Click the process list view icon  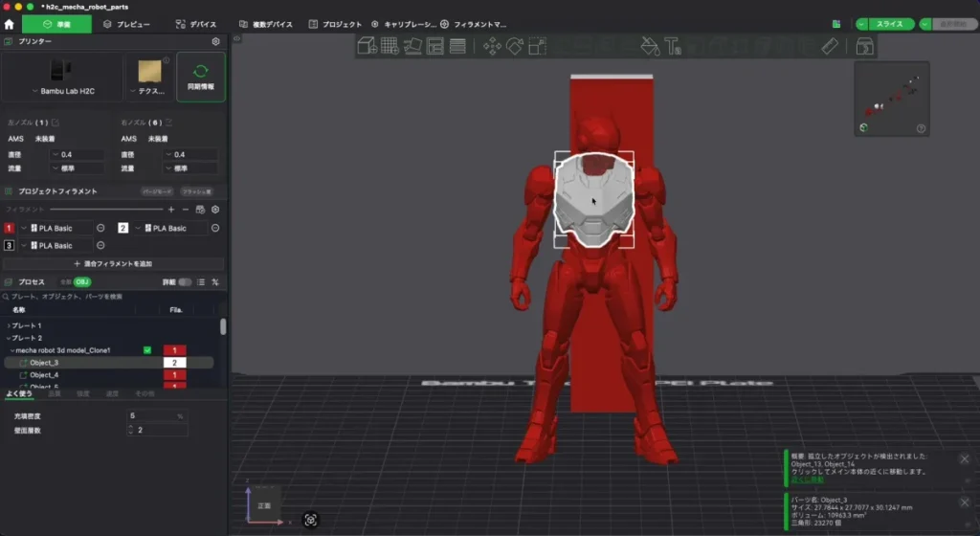[x=201, y=282]
